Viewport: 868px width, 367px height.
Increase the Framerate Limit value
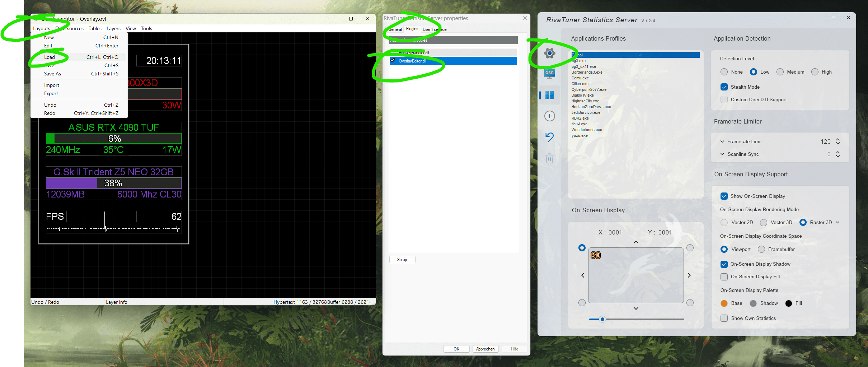(x=838, y=139)
